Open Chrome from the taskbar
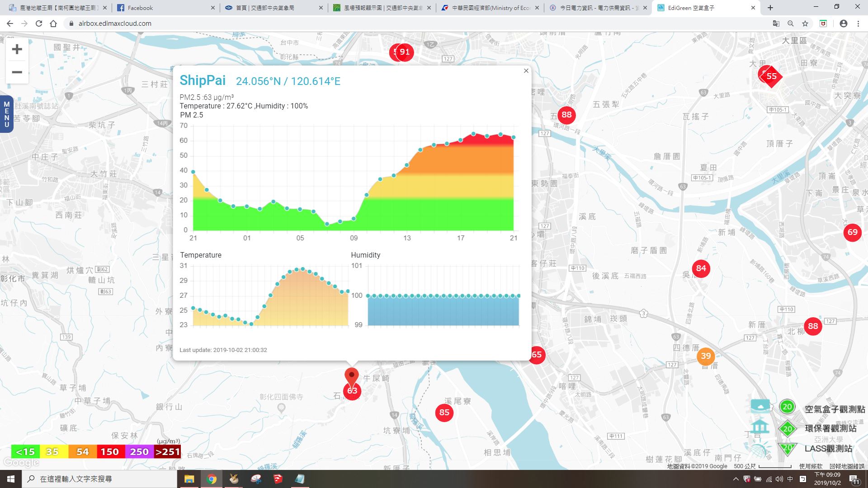 [211, 479]
